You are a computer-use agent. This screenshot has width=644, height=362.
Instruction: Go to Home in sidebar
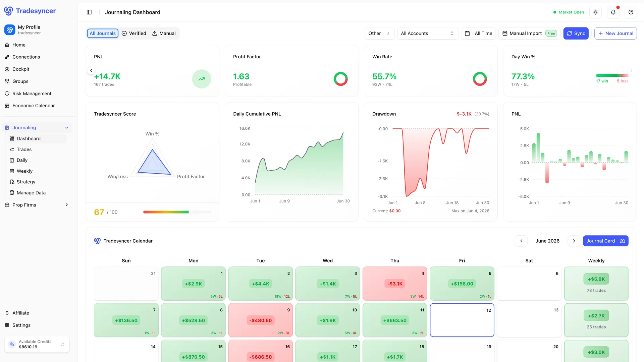19,45
